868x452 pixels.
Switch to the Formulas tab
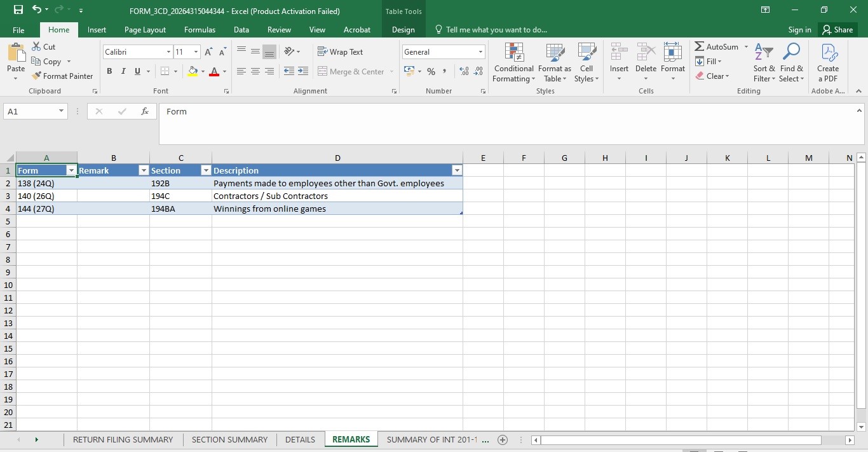click(x=200, y=30)
